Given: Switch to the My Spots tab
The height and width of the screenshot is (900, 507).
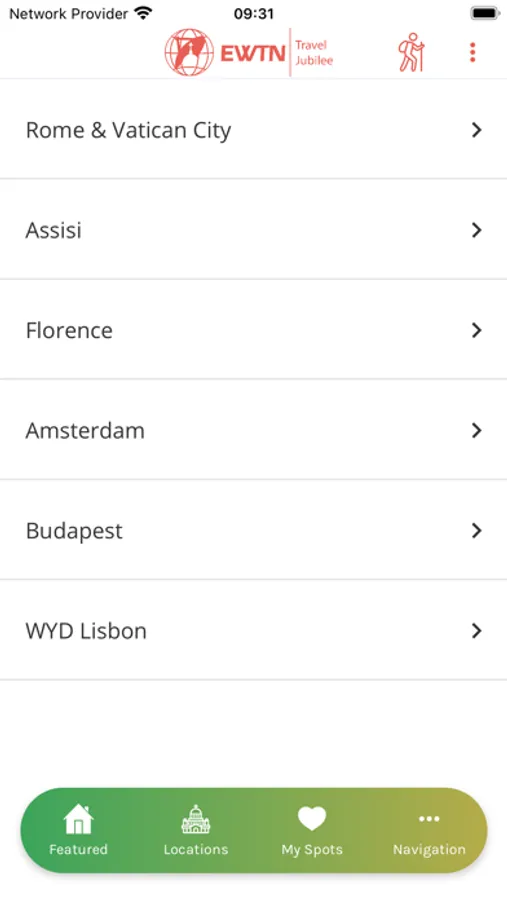Looking at the screenshot, I should pos(312,831).
